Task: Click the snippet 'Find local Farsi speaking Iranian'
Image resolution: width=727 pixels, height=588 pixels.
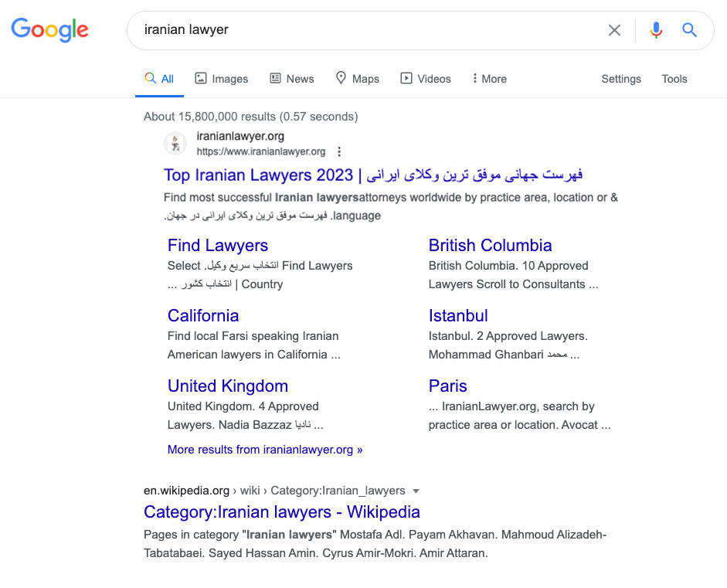Action: (x=253, y=336)
